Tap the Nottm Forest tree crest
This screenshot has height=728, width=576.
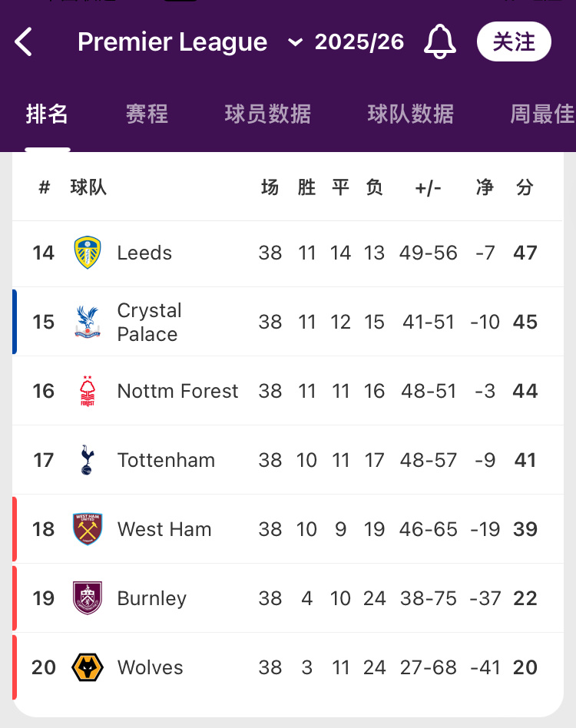click(88, 391)
